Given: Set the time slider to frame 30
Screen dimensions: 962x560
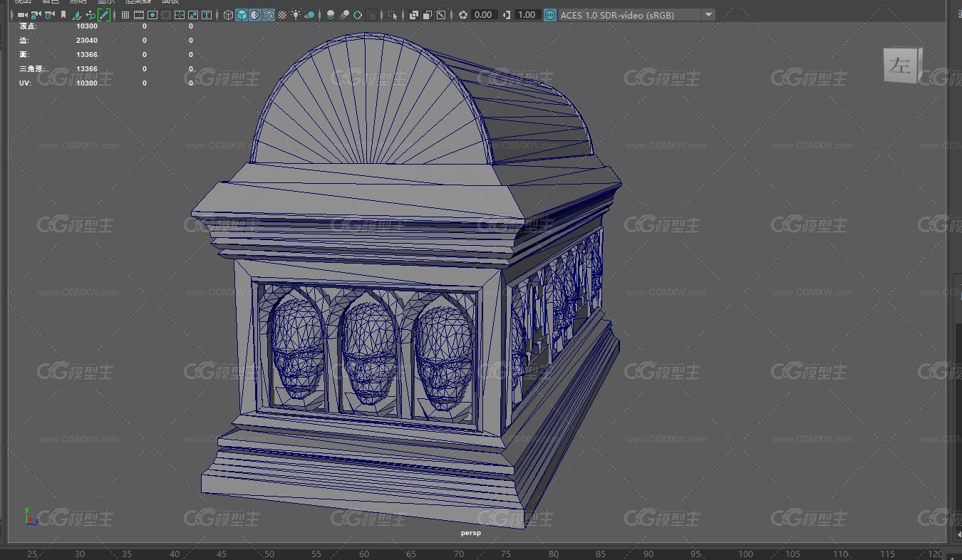Looking at the screenshot, I should pyautogui.click(x=80, y=554).
